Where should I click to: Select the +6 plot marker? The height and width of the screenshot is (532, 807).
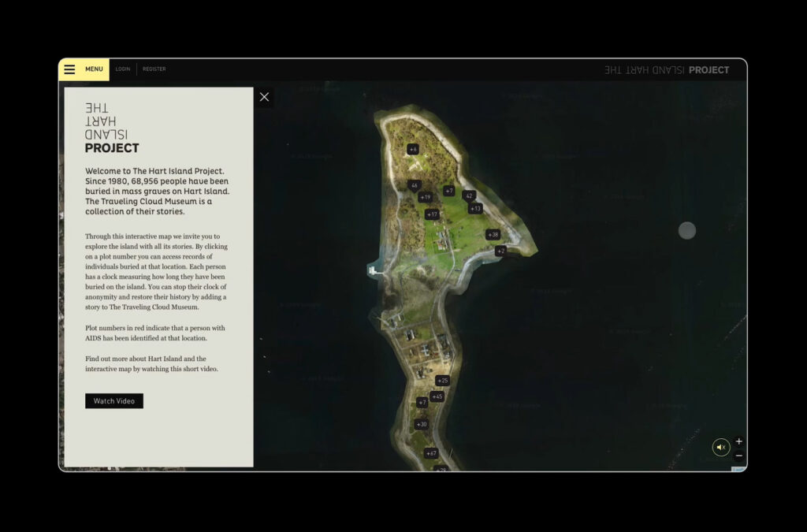[x=413, y=149]
